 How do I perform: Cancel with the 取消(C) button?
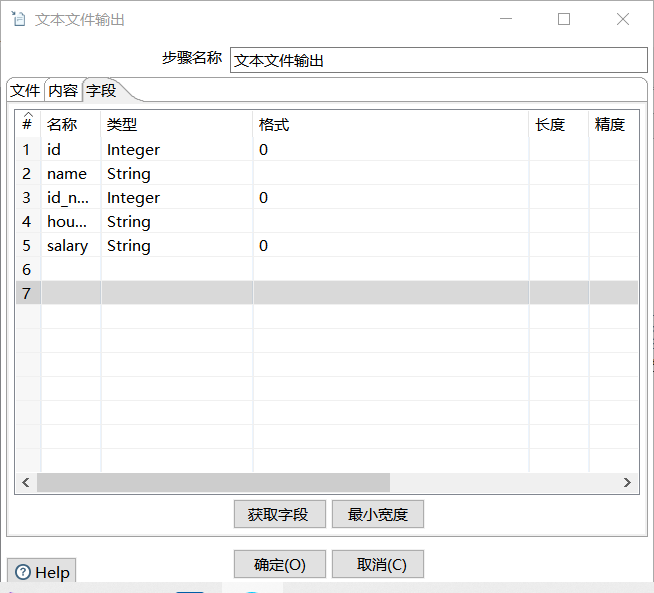point(378,564)
